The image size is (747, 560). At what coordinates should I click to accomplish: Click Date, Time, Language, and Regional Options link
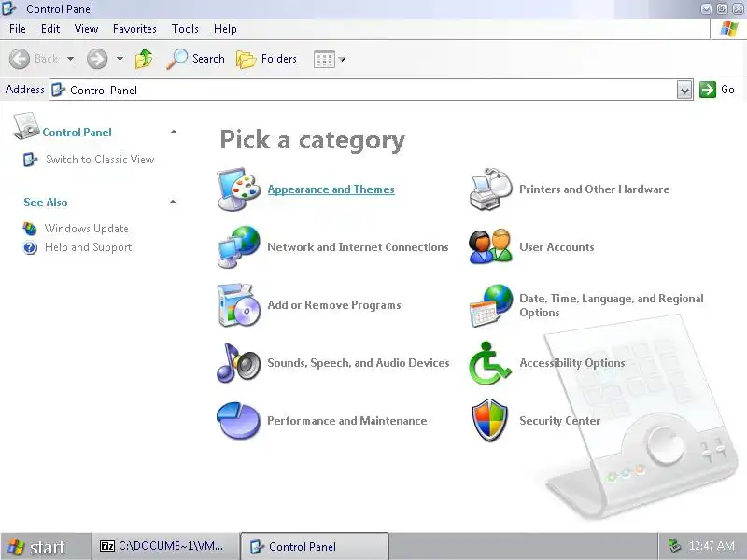[612, 305]
